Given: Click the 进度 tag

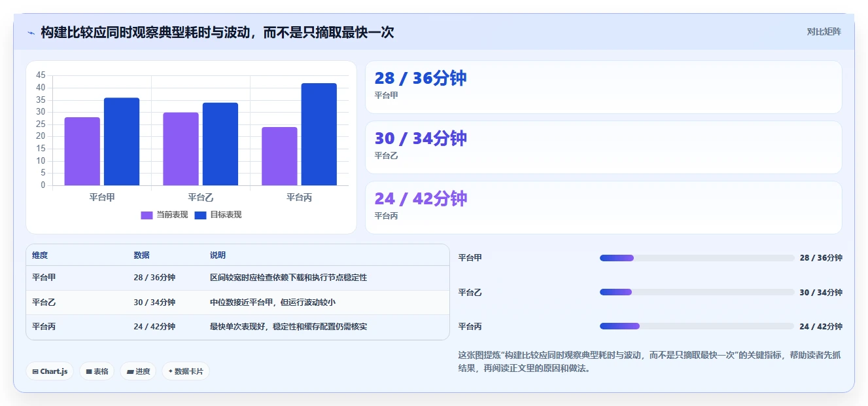Looking at the screenshot, I should [x=138, y=371].
